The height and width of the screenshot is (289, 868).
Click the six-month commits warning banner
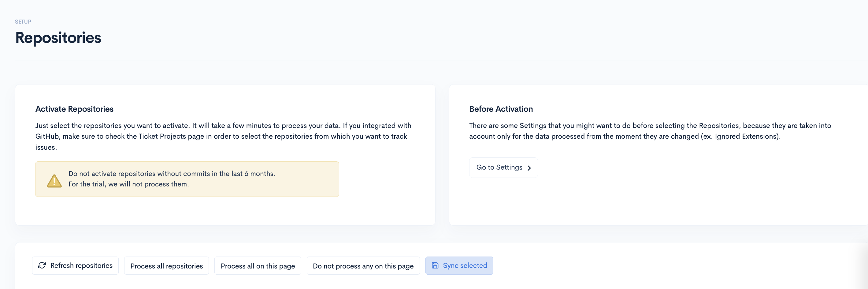click(x=187, y=179)
